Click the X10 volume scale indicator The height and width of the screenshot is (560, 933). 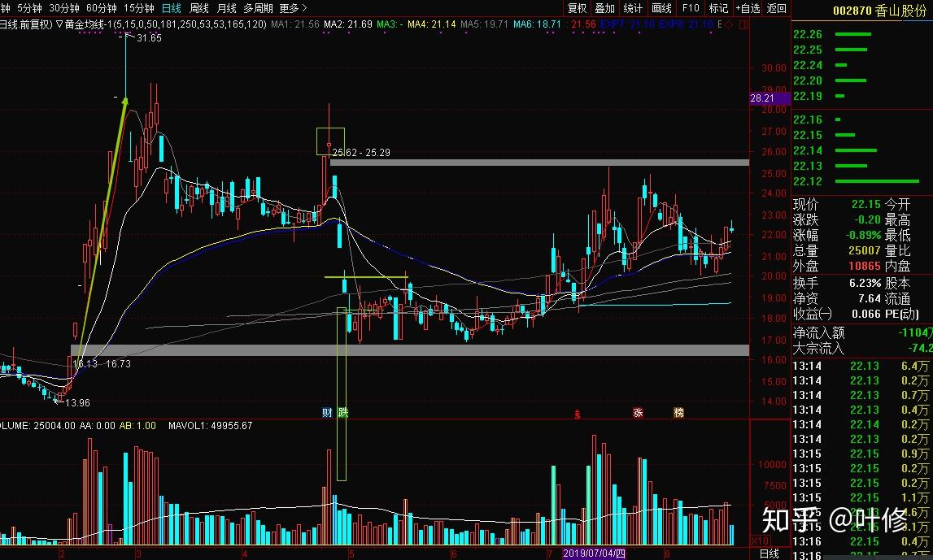pyautogui.click(x=759, y=541)
